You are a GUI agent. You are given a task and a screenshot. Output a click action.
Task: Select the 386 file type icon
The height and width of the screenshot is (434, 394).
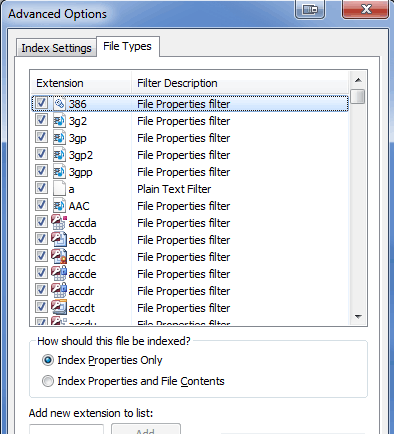pos(59,104)
